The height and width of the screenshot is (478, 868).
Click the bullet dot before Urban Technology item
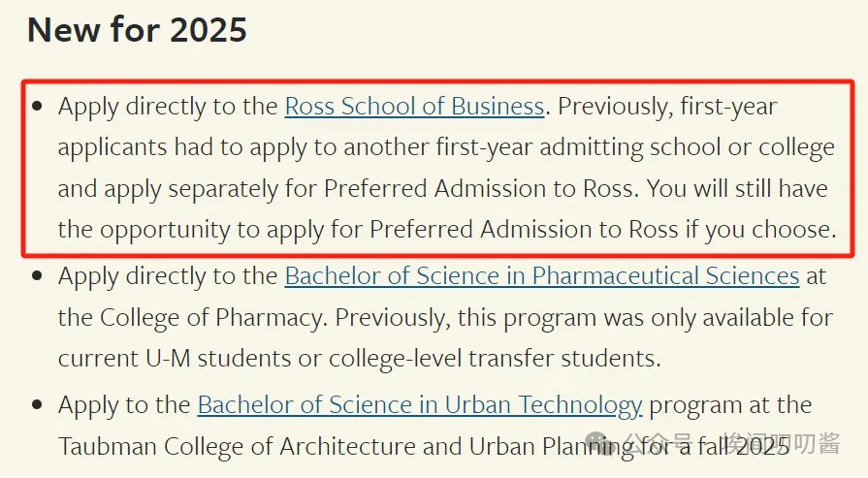[38, 405]
